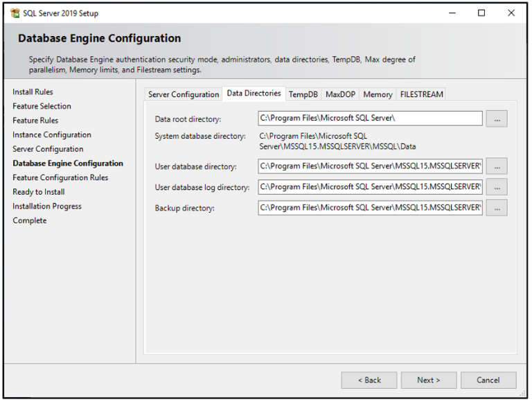This screenshot has width=532, height=402.
Task: Browse for the Backup directory
Action: tap(497, 208)
